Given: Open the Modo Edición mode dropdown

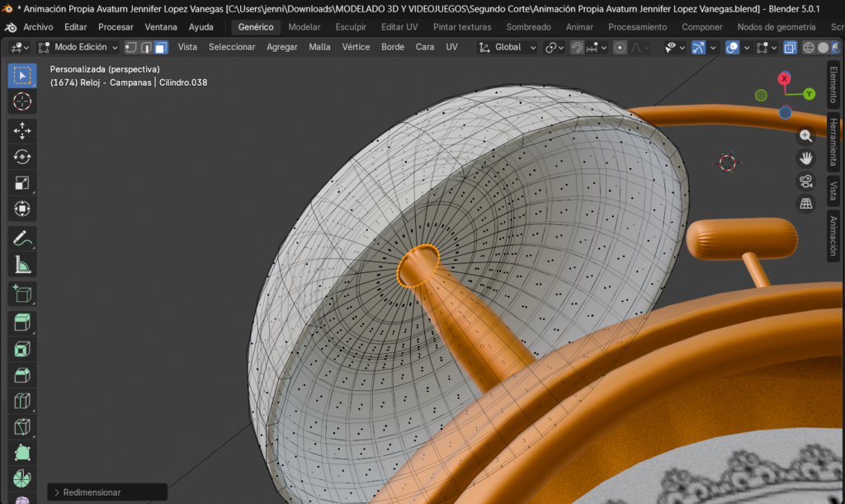Looking at the screenshot, I should click(x=78, y=47).
